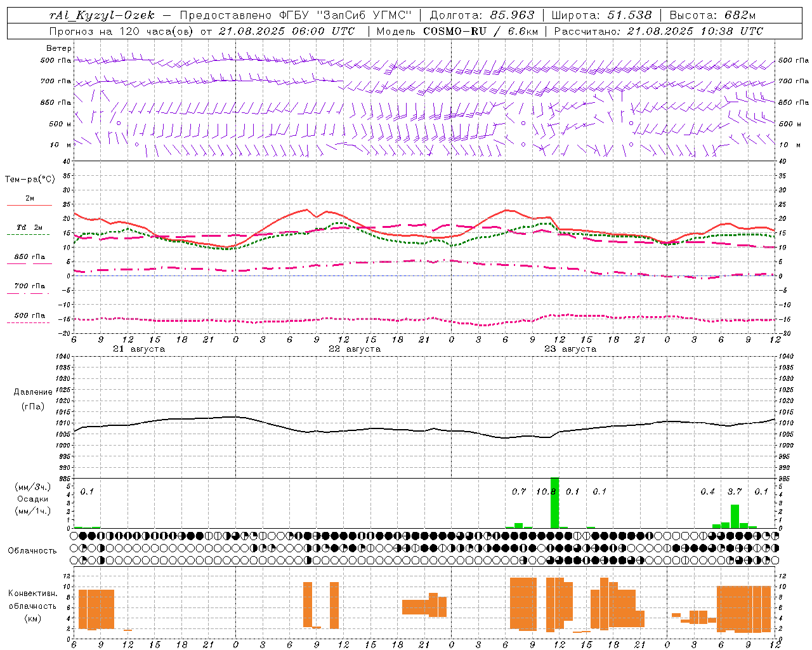Click the 23 августа date marker

[x=570, y=349]
